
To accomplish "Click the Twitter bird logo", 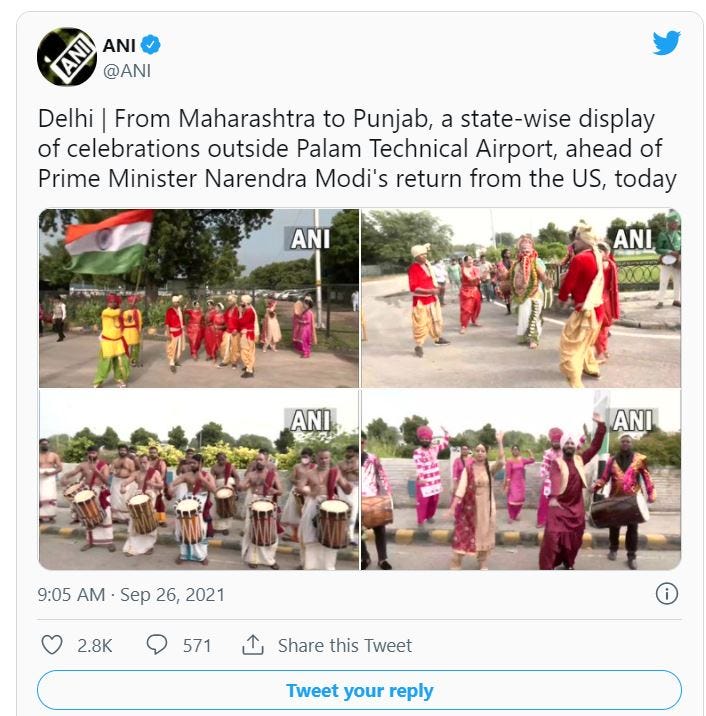I will click(666, 43).
